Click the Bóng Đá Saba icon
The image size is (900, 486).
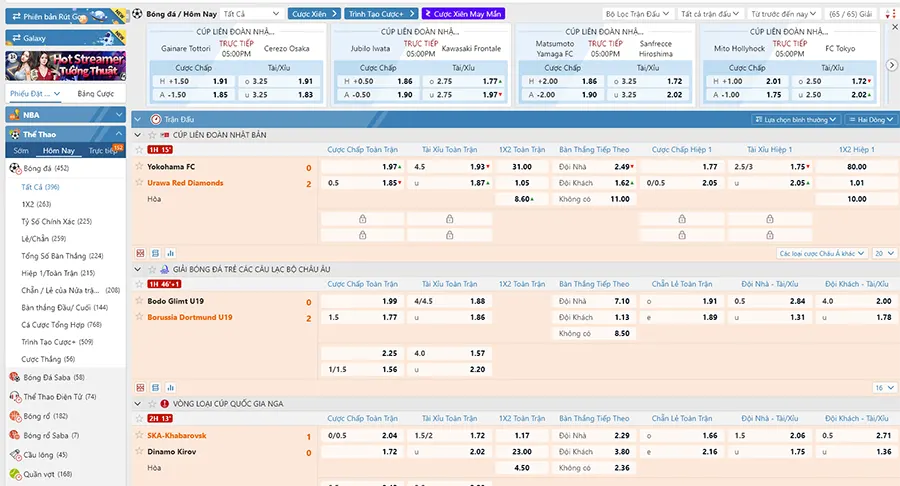click(x=15, y=377)
